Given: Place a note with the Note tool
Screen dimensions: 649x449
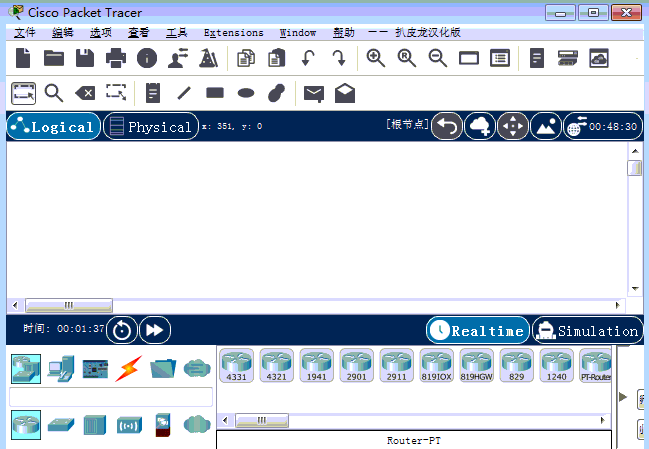Looking at the screenshot, I should [x=153, y=93].
